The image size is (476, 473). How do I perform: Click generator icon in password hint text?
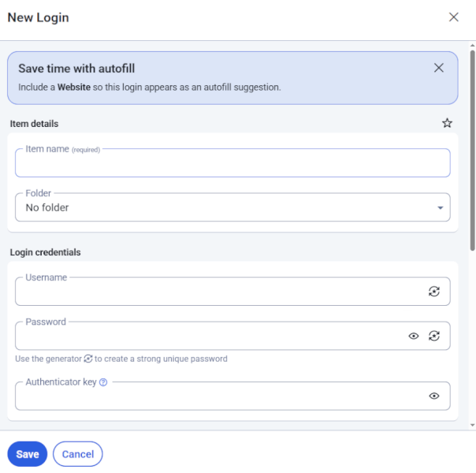point(88,359)
